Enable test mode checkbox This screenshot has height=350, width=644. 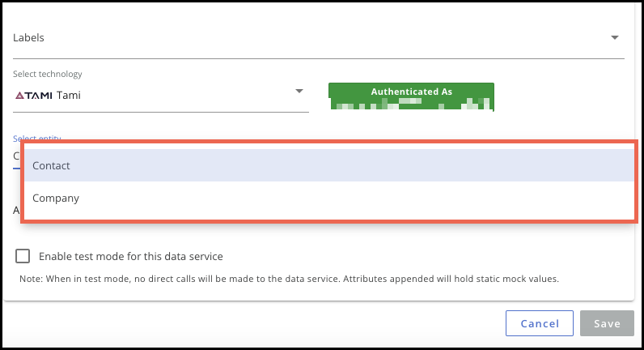(x=23, y=256)
